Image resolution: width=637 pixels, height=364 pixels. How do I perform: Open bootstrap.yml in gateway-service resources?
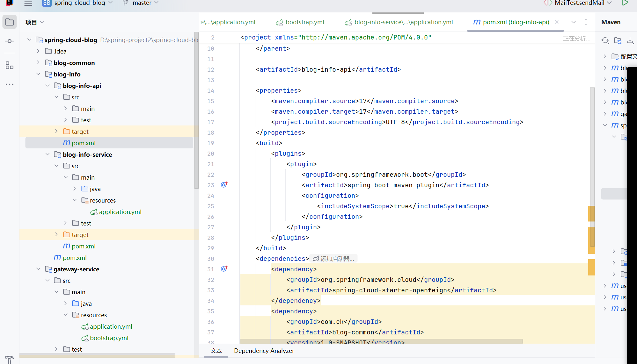click(x=109, y=338)
